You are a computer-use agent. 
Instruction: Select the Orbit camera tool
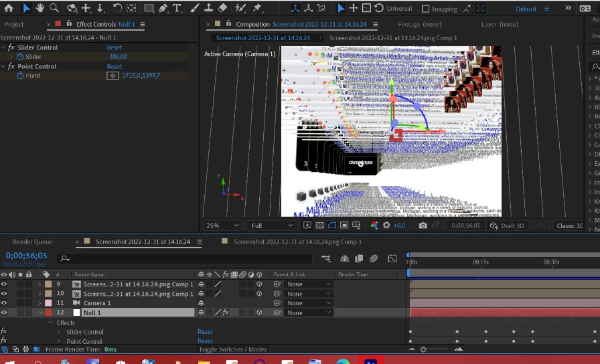click(72, 8)
